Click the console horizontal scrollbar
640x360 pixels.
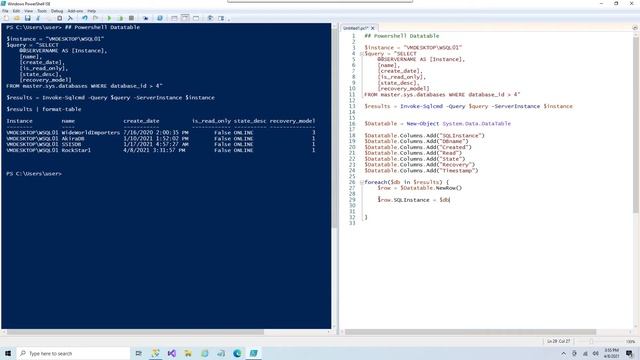tap(135, 332)
